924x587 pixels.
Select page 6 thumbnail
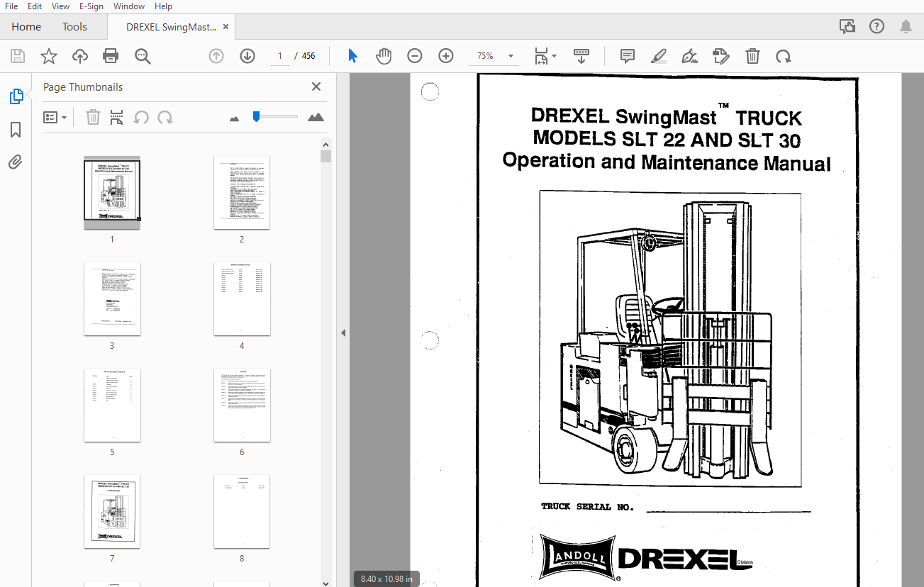(242, 405)
